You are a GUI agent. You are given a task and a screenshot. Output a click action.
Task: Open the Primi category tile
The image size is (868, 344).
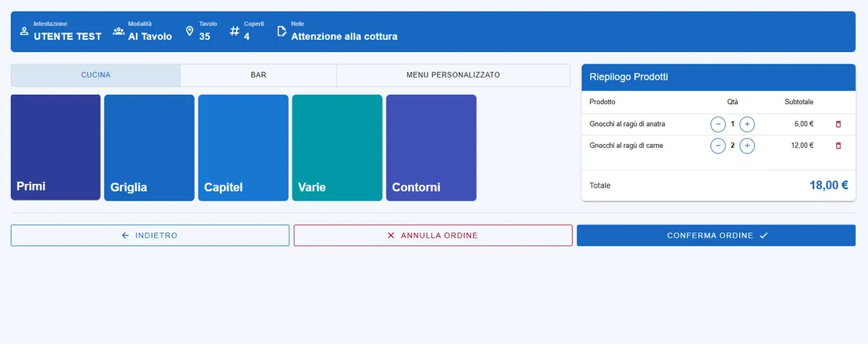(x=56, y=148)
